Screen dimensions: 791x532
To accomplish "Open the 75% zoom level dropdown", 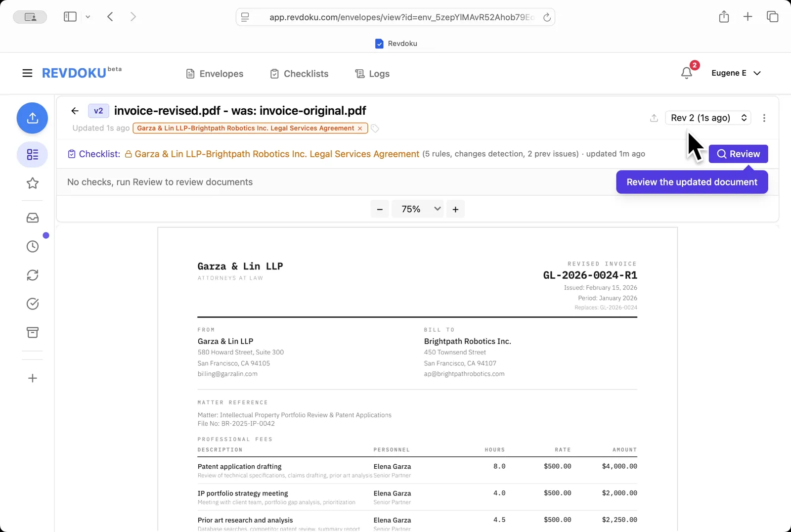I will [418, 209].
